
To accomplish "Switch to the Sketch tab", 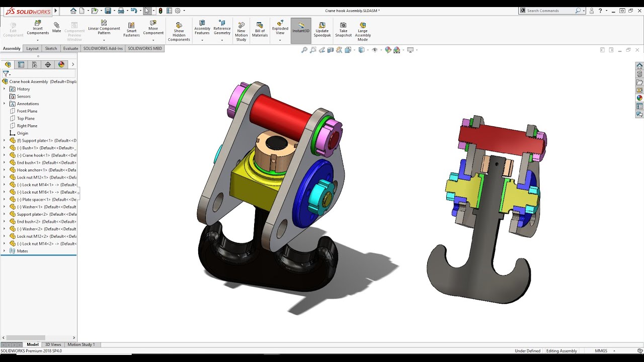I will pos(51,48).
